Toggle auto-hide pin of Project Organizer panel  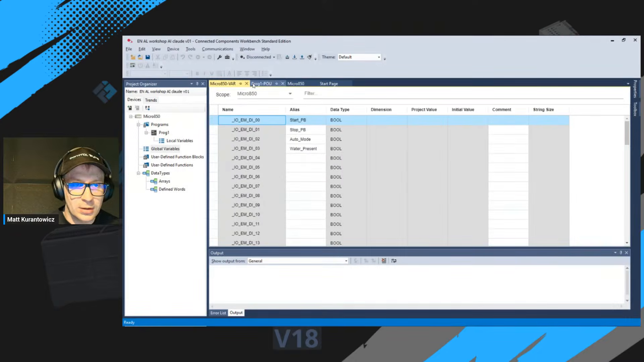pos(197,84)
